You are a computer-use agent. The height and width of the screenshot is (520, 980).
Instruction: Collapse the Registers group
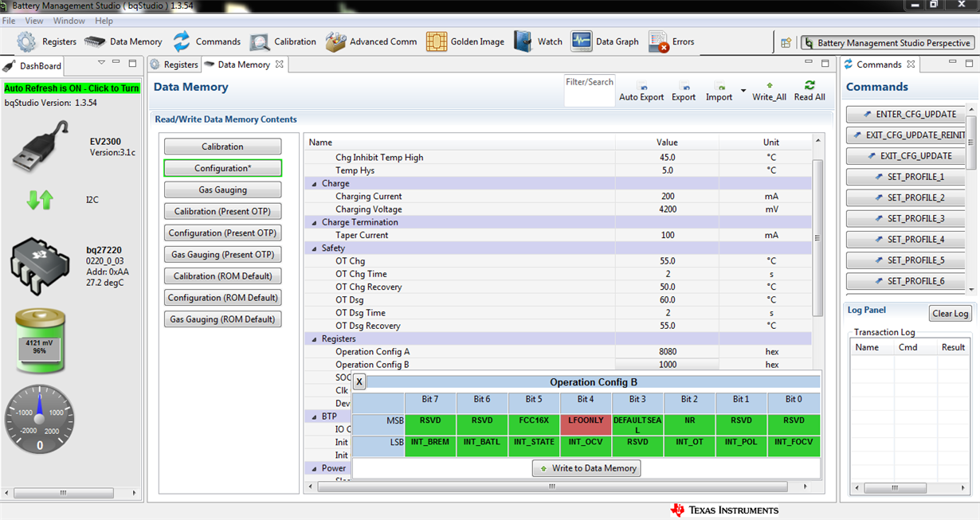(x=313, y=338)
